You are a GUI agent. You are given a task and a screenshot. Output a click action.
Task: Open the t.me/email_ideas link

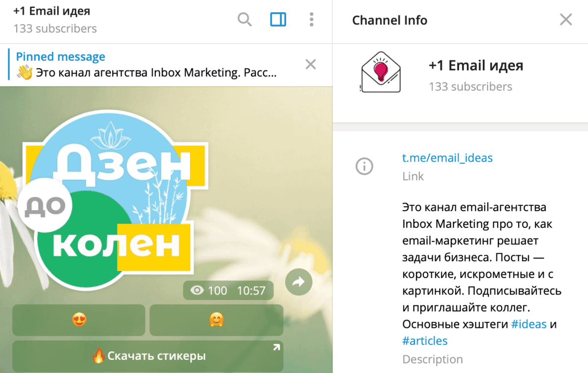tap(447, 158)
